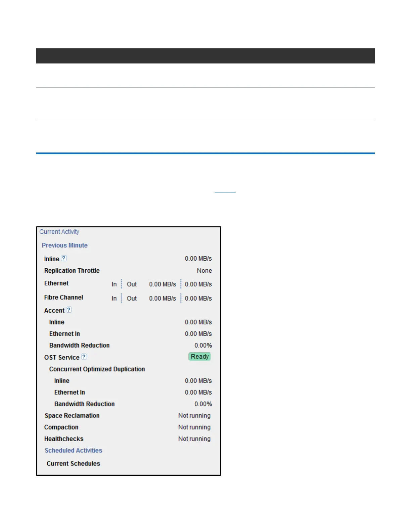Click the In label on Fibre Channel row
This screenshot has height=532, width=411.
114,298
